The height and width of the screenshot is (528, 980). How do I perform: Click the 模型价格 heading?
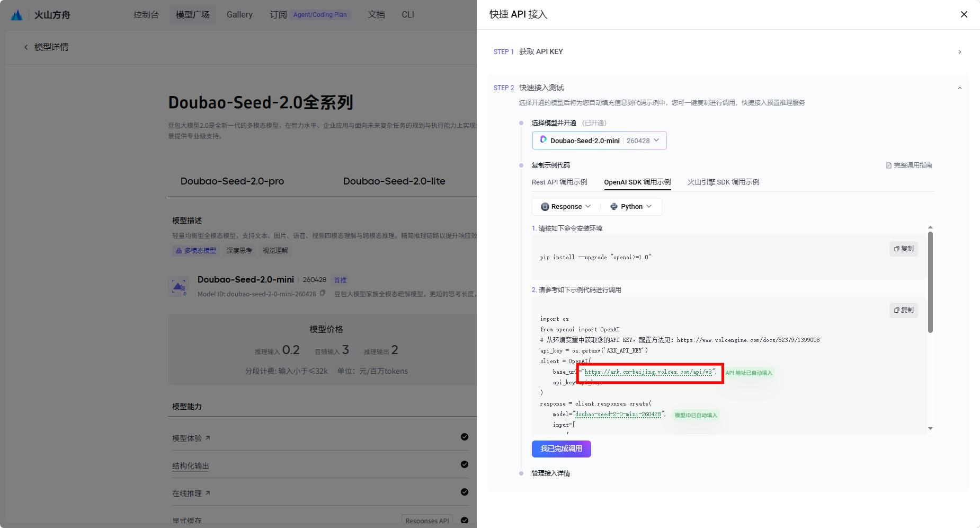[326, 329]
